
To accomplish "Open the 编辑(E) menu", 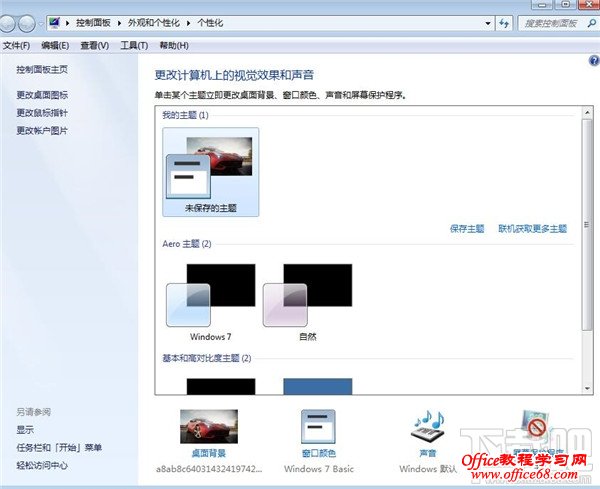I will [x=55, y=46].
